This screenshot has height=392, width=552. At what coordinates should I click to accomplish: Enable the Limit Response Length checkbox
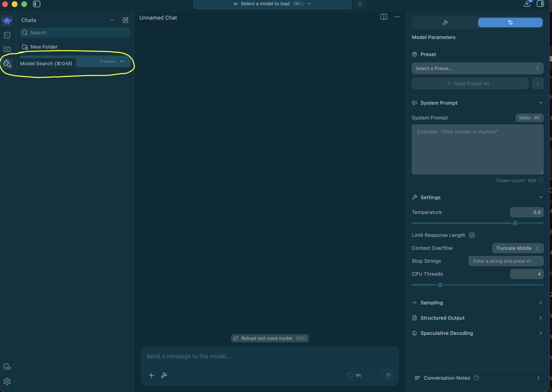coord(472,235)
